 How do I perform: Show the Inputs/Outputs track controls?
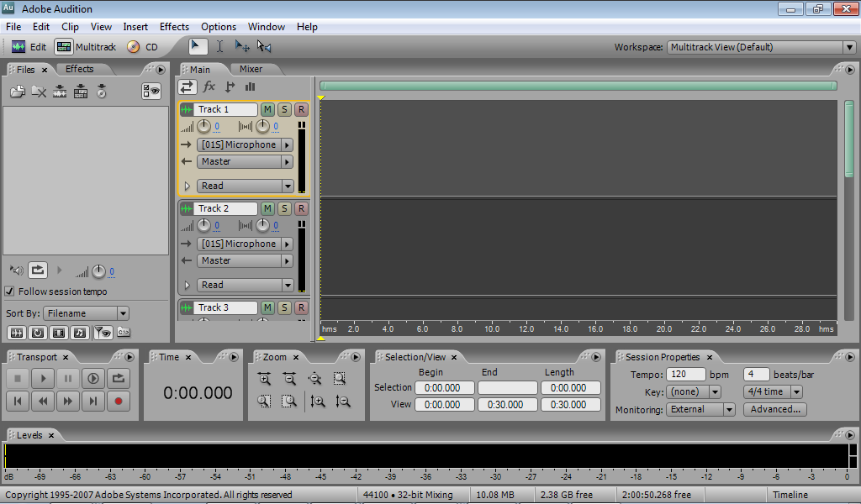click(x=187, y=87)
